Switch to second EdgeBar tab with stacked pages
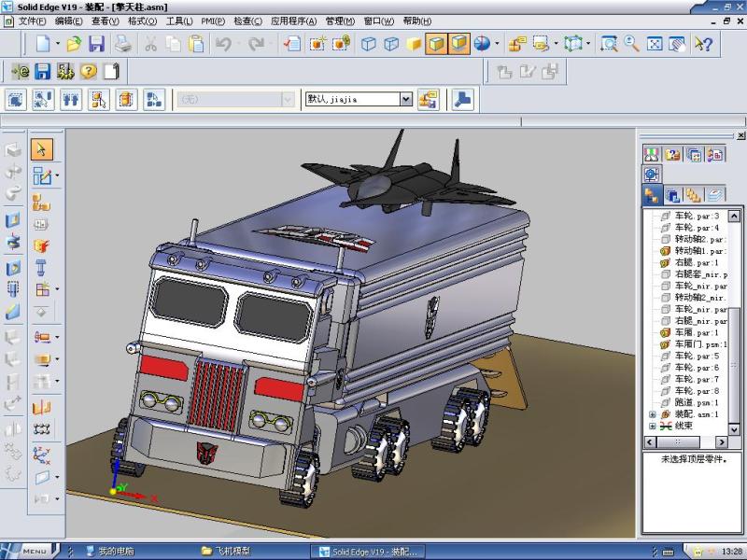Screen dimensions: 747x560 (x=672, y=194)
